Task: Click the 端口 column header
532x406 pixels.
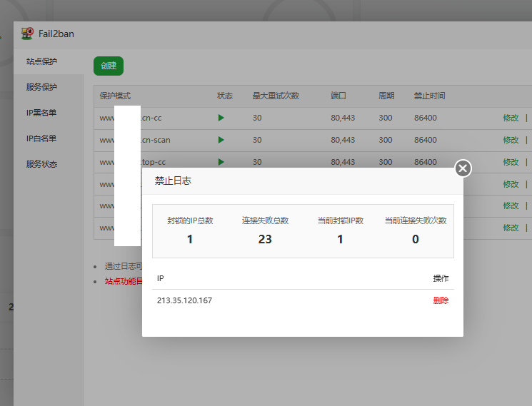Action: 338,96
